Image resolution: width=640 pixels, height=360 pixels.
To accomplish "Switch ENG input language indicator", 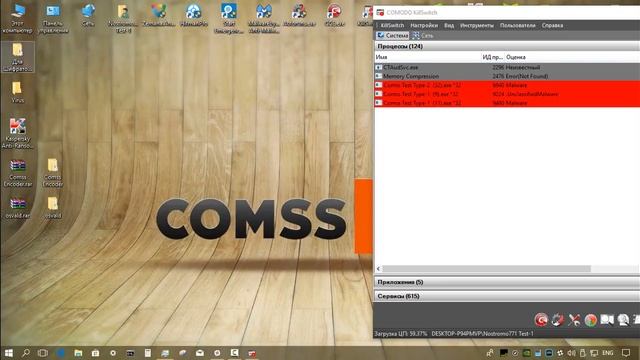I will coord(607,353).
